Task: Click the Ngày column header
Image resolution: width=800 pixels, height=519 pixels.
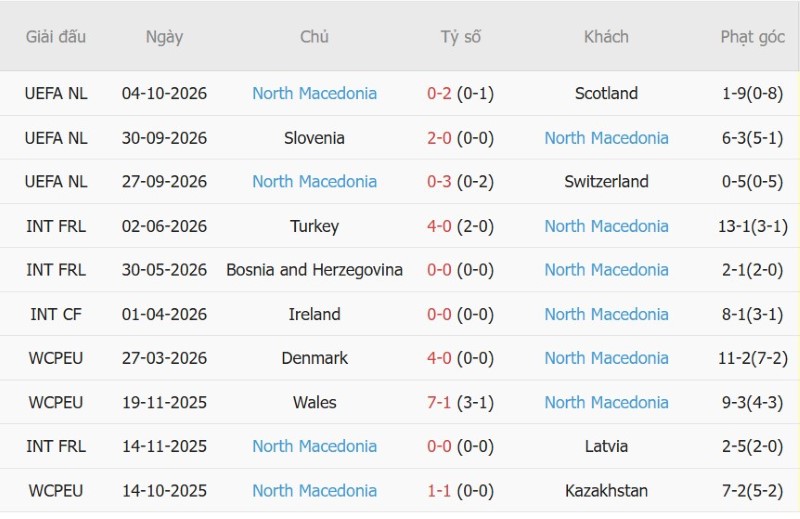Action: pyautogui.click(x=164, y=37)
